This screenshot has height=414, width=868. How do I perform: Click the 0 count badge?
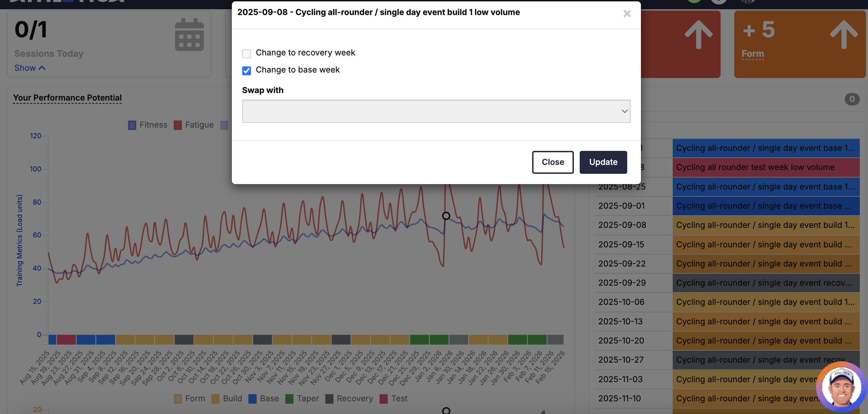point(852,99)
